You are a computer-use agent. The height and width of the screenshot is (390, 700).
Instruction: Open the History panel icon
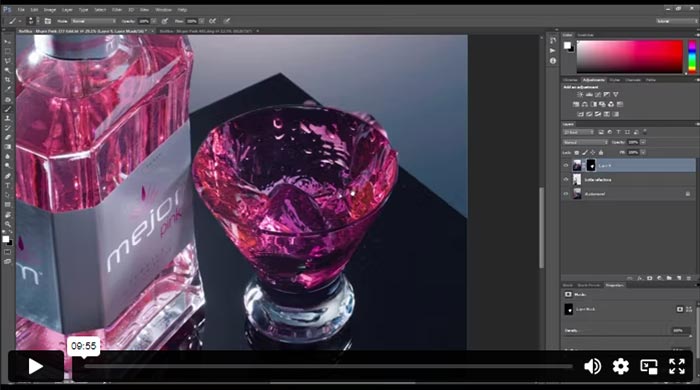[x=553, y=41]
